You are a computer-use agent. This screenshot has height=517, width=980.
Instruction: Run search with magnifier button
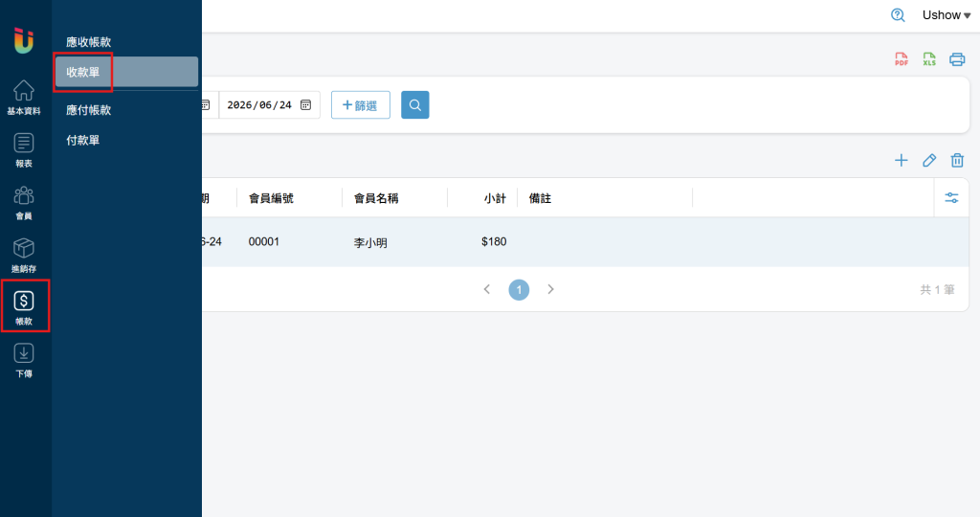[415, 105]
